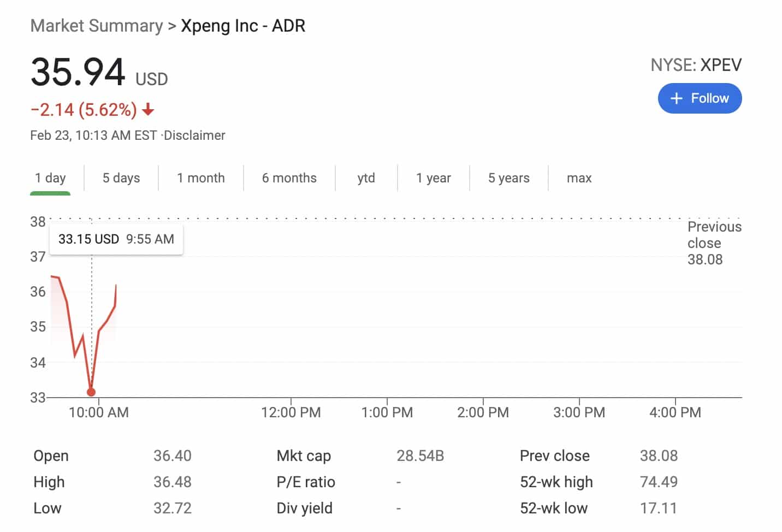Show the max price history
The height and width of the screenshot is (532, 782).
point(578,178)
